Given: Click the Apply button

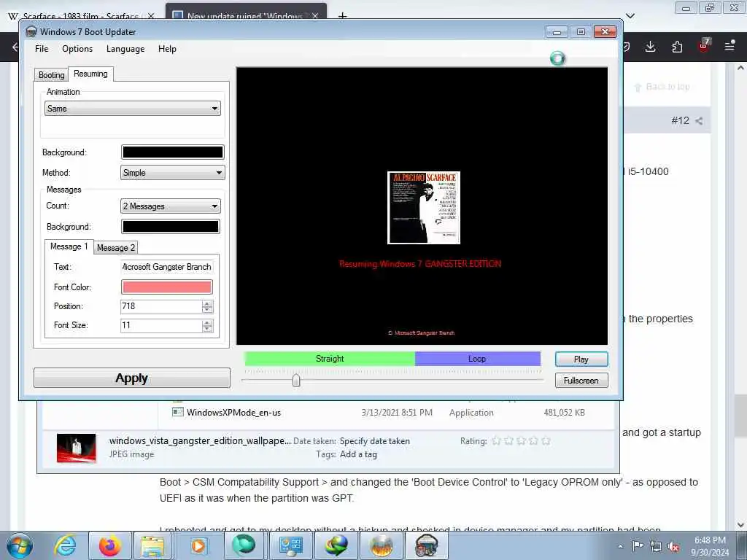Looking at the screenshot, I should [x=132, y=378].
